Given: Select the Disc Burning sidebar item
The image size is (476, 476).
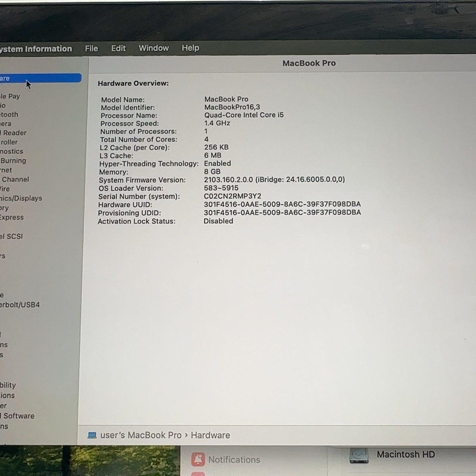Looking at the screenshot, I should pos(13,161).
